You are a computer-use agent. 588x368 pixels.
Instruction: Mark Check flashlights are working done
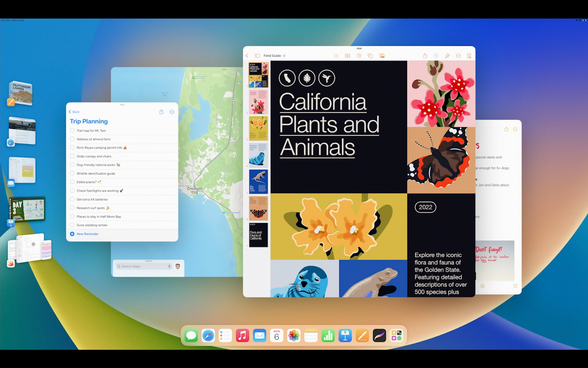pyautogui.click(x=72, y=190)
